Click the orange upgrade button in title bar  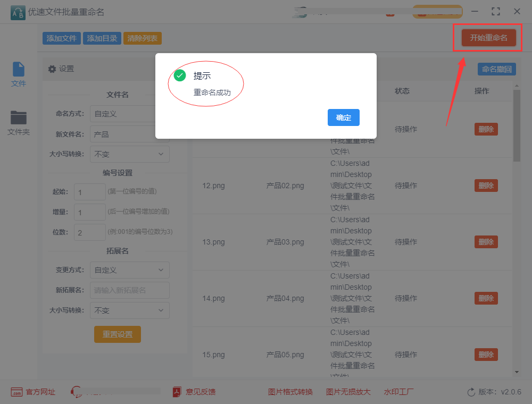tap(437, 12)
